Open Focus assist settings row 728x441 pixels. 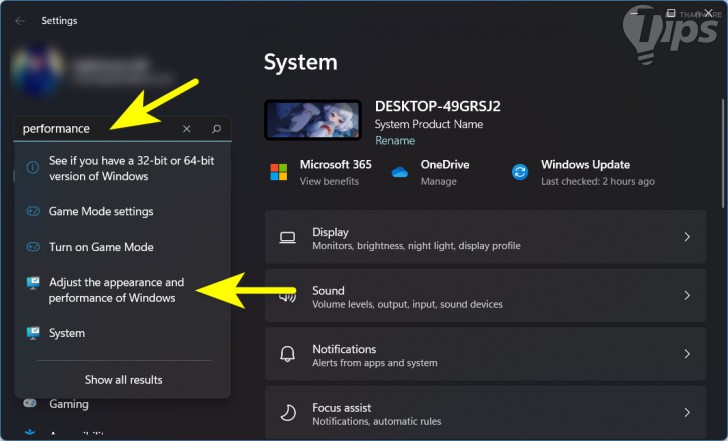coord(486,413)
